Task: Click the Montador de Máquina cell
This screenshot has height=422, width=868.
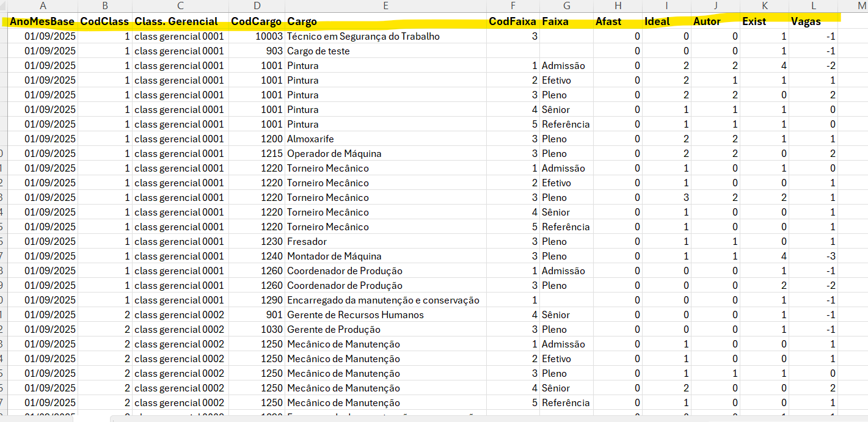Action: click(334, 256)
